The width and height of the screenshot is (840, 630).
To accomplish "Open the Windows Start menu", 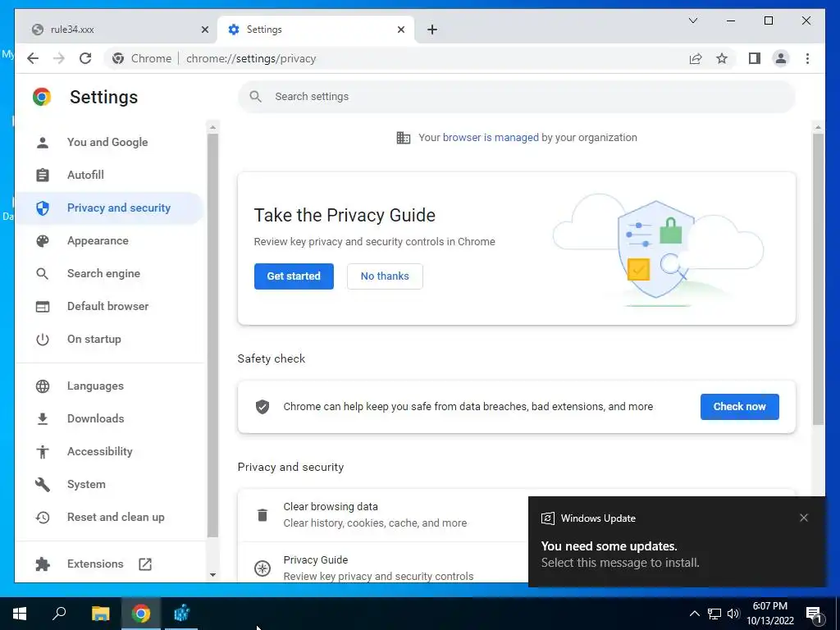I will [20, 614].
